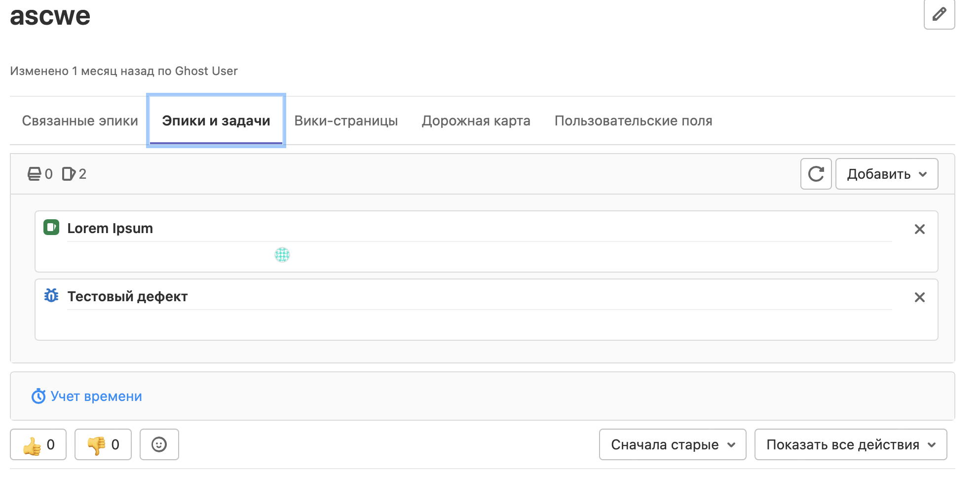Click the stopwatch icon next to Учет времени
980x478 pixels.
tap(38, 396)
